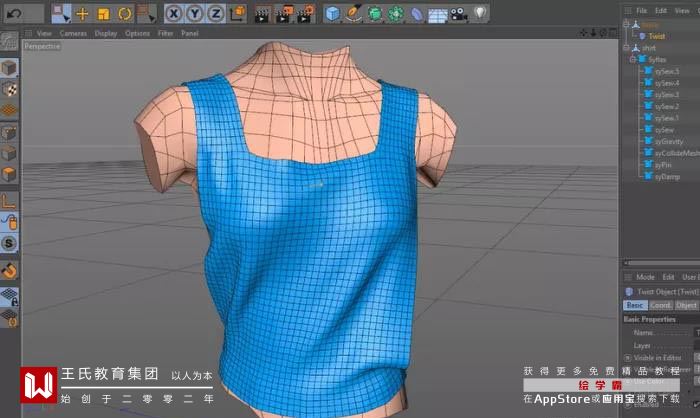This screenshot has width=700, height=418.
Task: Add a light object
Action: 480,13
